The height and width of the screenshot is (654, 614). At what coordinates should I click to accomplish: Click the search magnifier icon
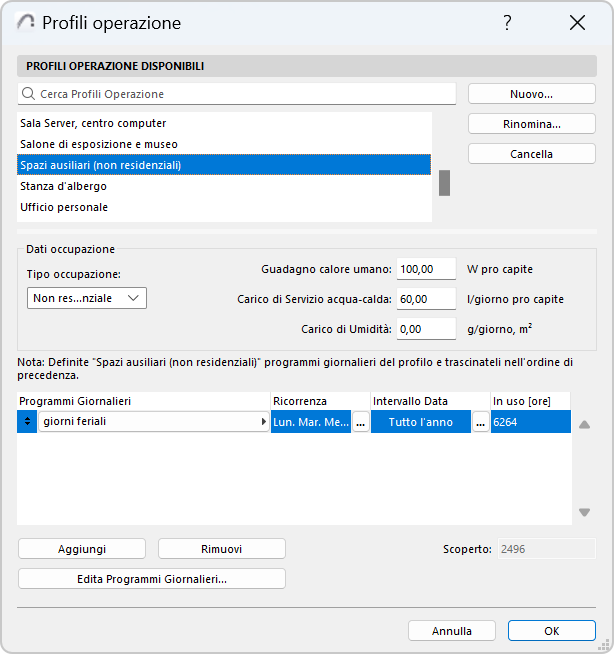[28, 94]
